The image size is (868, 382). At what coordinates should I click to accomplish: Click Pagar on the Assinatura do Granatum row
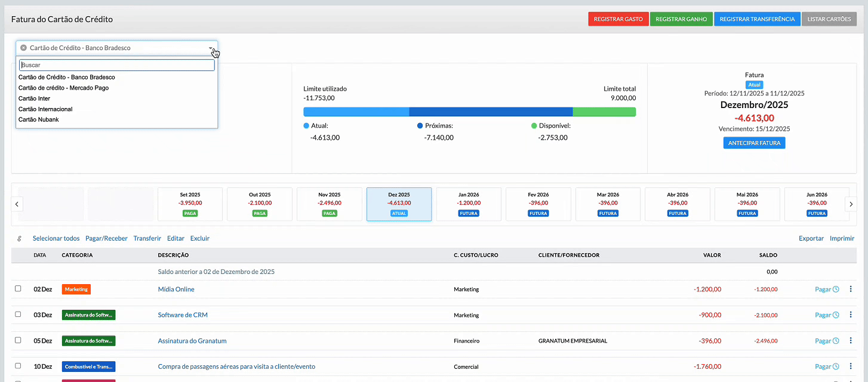pos(823,341)
